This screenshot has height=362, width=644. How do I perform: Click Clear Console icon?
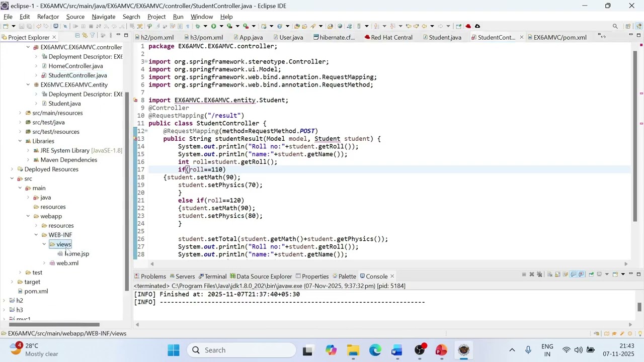550,275
